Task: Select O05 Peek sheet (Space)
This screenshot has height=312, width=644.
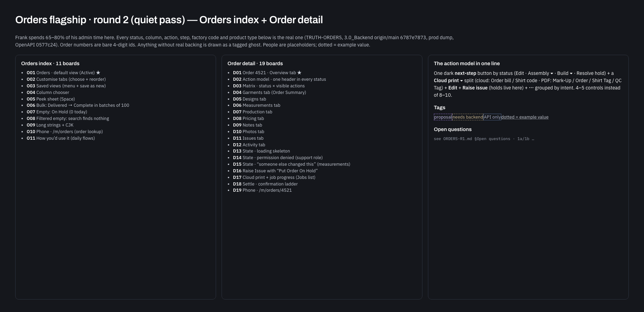Action: tap(51, 99)
